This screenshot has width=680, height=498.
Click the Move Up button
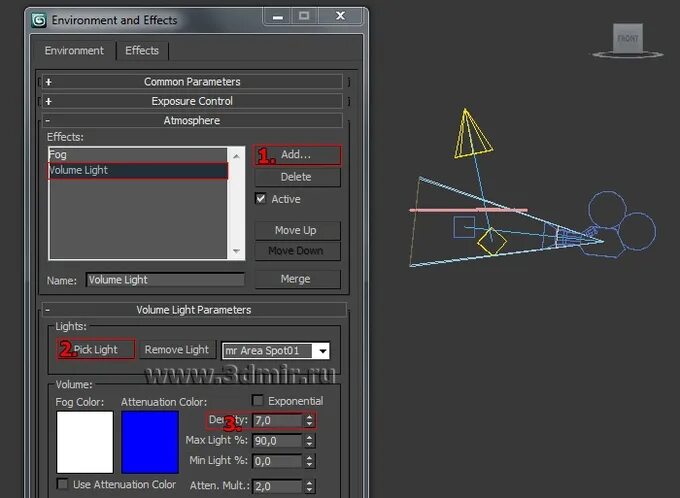pyautogui.click(x=298, y=230)
